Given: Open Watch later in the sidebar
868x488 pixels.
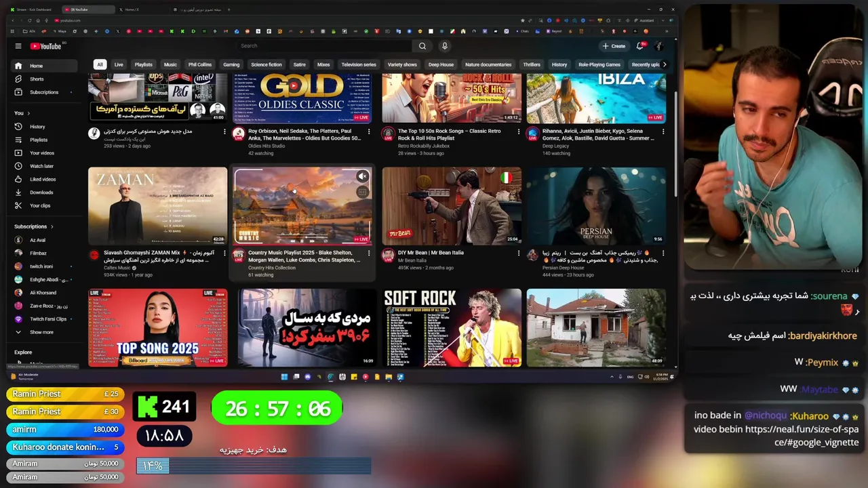Looking at the screenshot, I should pyautogui.click(x=45, y=166).
